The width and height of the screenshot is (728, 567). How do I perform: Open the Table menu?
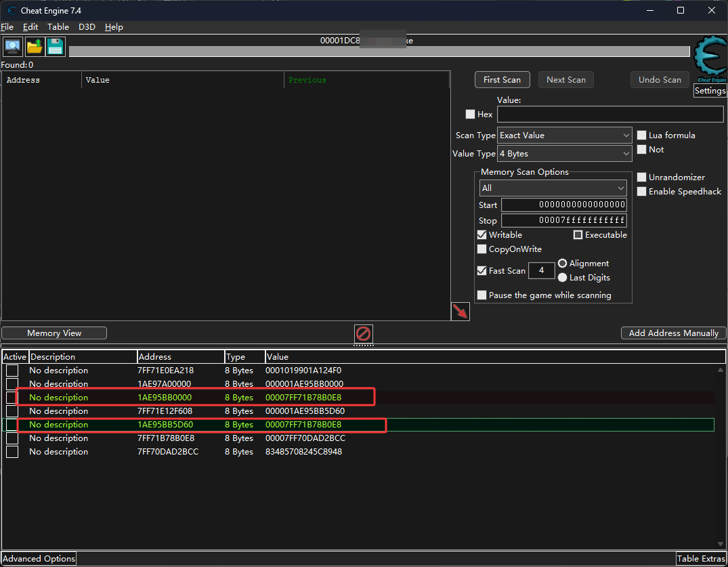pyautogui.click(x=58, y=27)
